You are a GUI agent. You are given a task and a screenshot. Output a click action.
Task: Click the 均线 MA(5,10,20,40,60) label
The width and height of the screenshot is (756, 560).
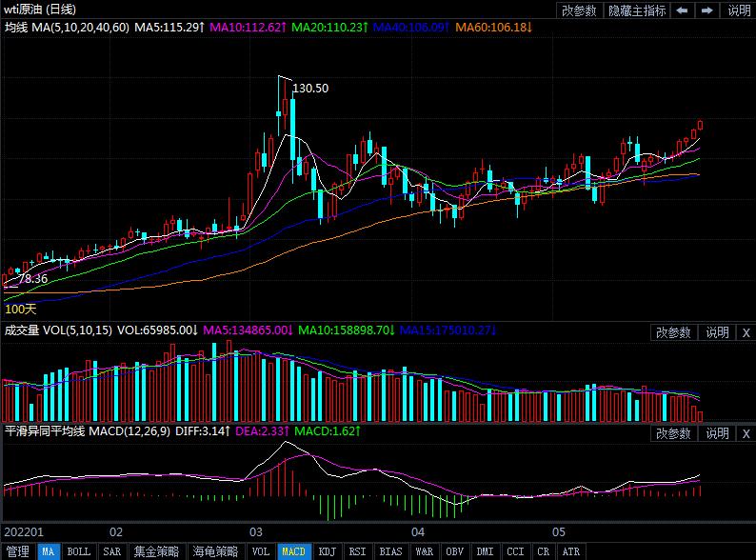pos(67,28)
